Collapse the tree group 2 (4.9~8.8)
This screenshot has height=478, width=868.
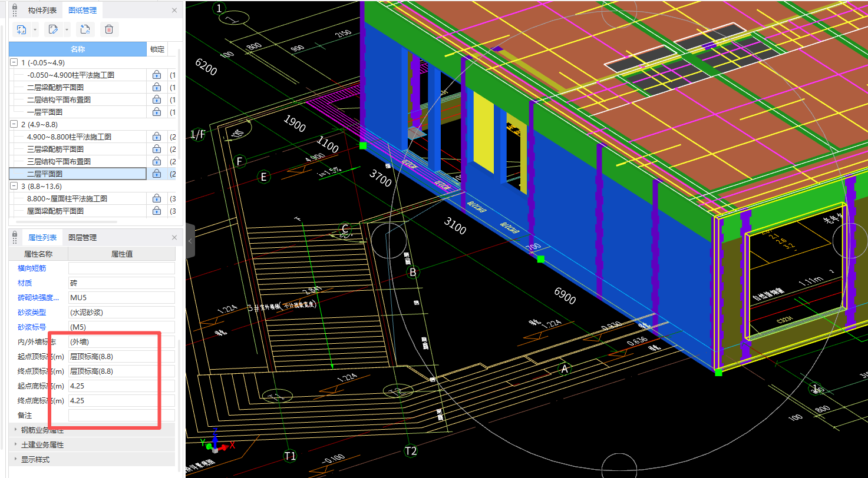[x=14, y=124]
